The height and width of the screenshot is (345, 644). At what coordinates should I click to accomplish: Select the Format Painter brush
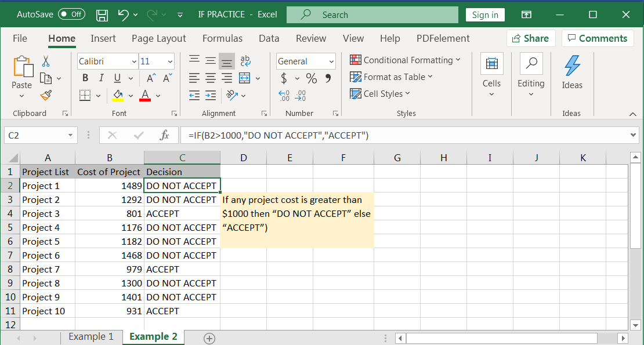(46, 96)
